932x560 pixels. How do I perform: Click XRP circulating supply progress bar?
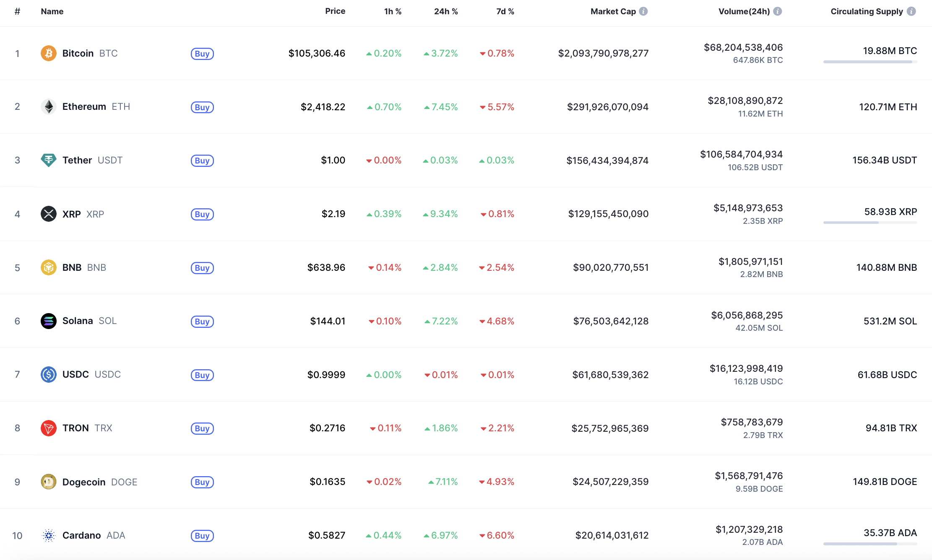point(870,223)
